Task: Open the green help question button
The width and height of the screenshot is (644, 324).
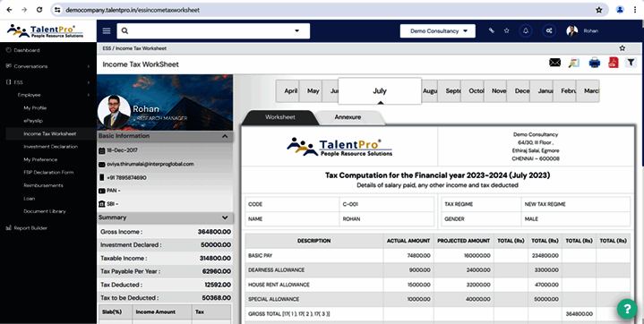Action: [x=627, y=309]
